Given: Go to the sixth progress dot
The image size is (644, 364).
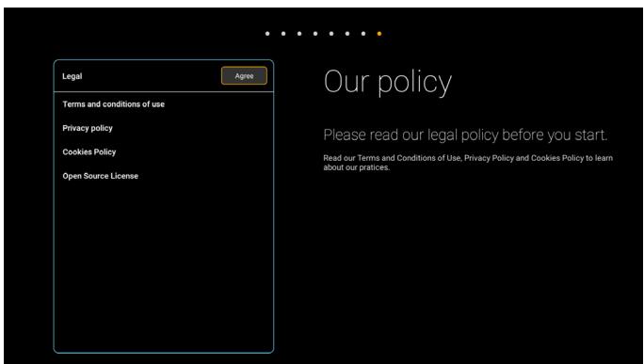Looking at the screenshot, I should click(347, 34).
